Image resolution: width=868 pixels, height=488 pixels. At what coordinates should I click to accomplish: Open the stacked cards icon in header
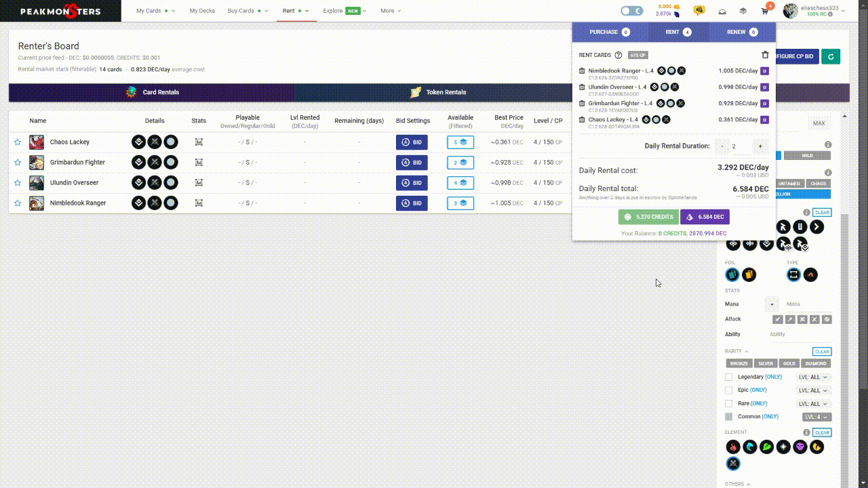[743, 11]
